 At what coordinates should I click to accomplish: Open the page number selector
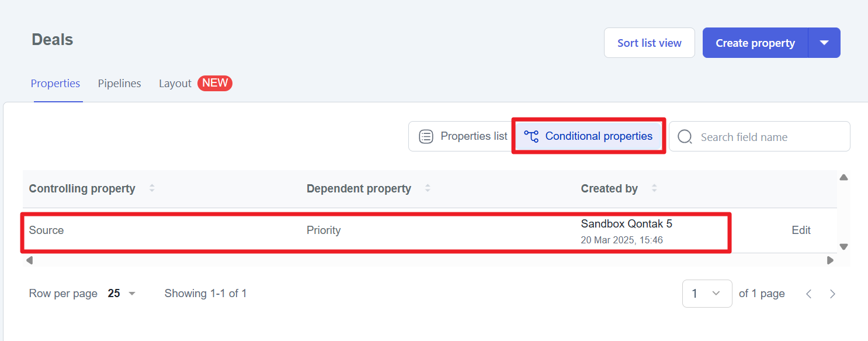point(707,293)
